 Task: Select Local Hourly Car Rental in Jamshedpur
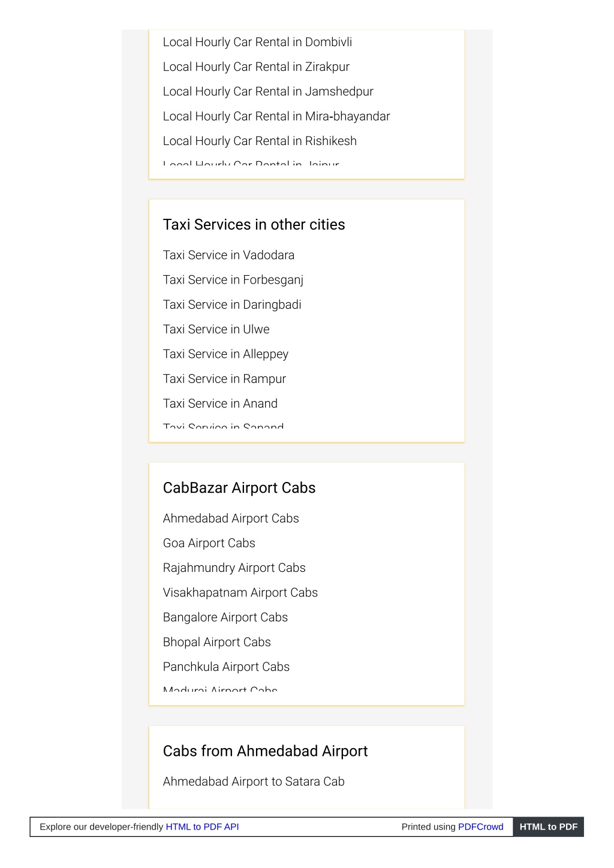268,92
